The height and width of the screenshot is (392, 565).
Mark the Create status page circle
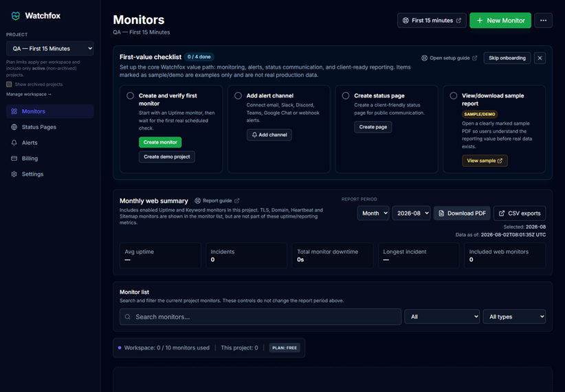346,95
